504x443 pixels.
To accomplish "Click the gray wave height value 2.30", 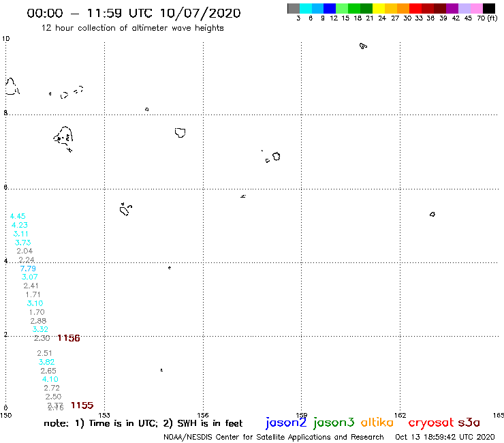I will tap(42, 338).
